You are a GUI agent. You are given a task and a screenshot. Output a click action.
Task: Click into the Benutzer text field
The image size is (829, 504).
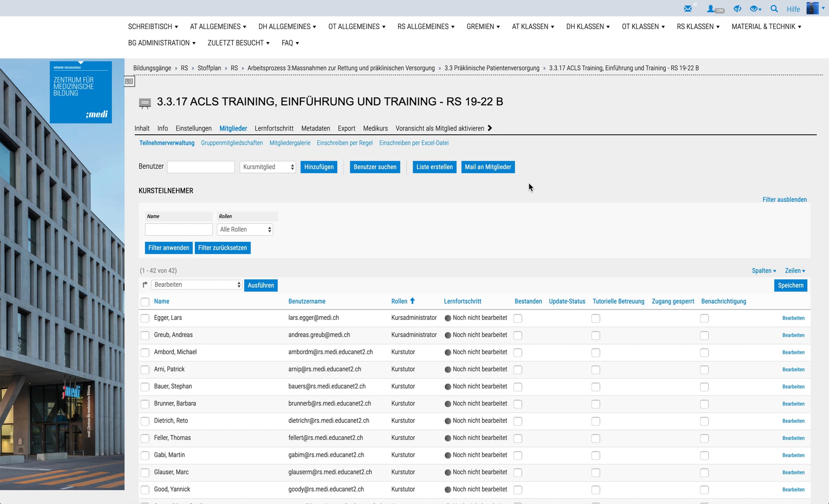(x=201, y=167)
